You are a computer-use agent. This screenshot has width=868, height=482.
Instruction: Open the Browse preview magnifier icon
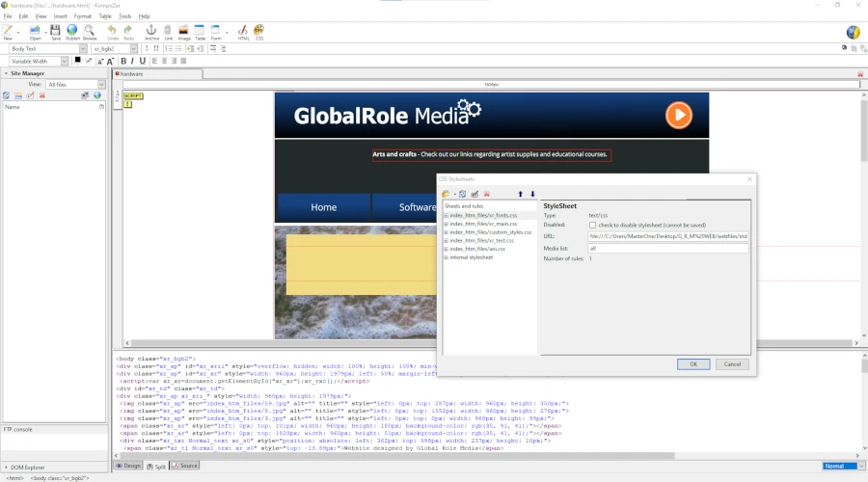89,30
